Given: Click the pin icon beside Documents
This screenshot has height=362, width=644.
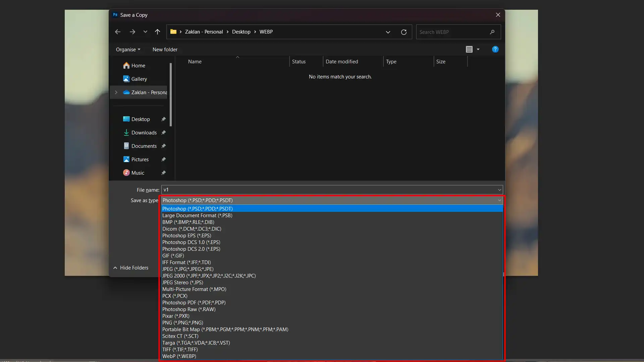Looking at the screenshot, I should pyautogui.click(x=163, y=146).
